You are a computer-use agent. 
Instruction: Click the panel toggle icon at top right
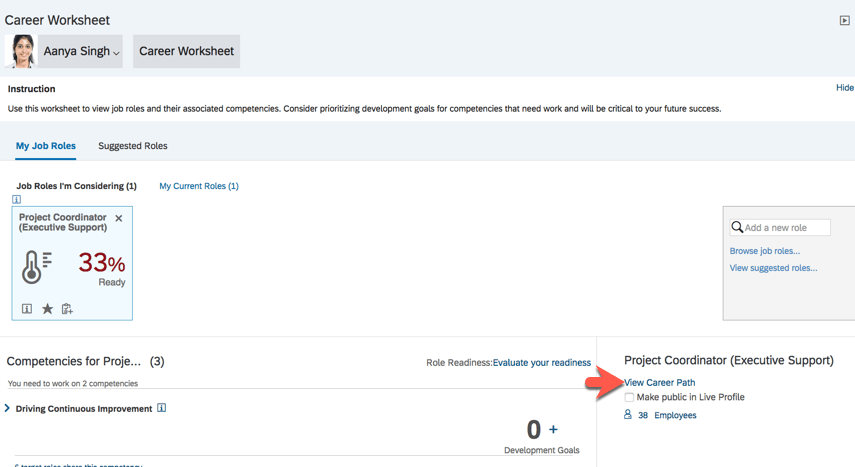844,20
